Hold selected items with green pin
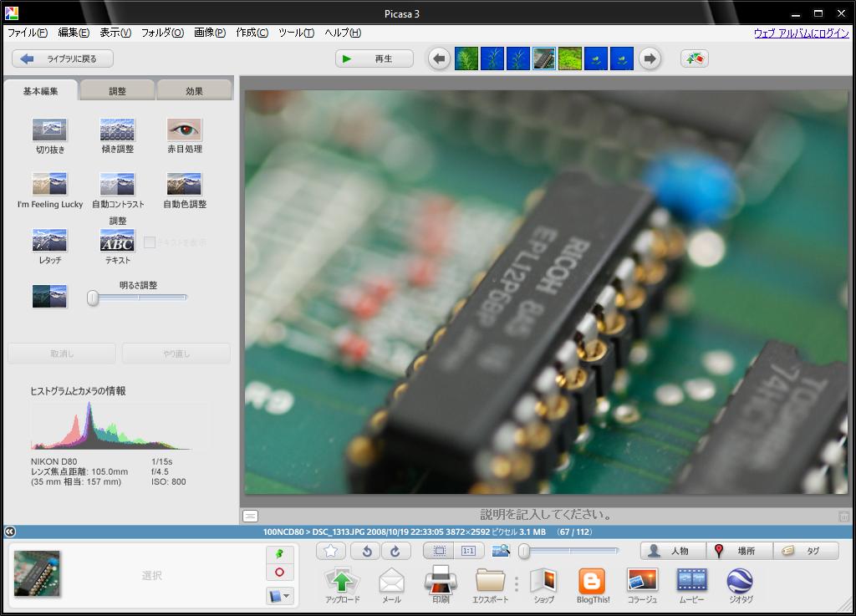Screen dimensions: 856x616 click(280, 554)
